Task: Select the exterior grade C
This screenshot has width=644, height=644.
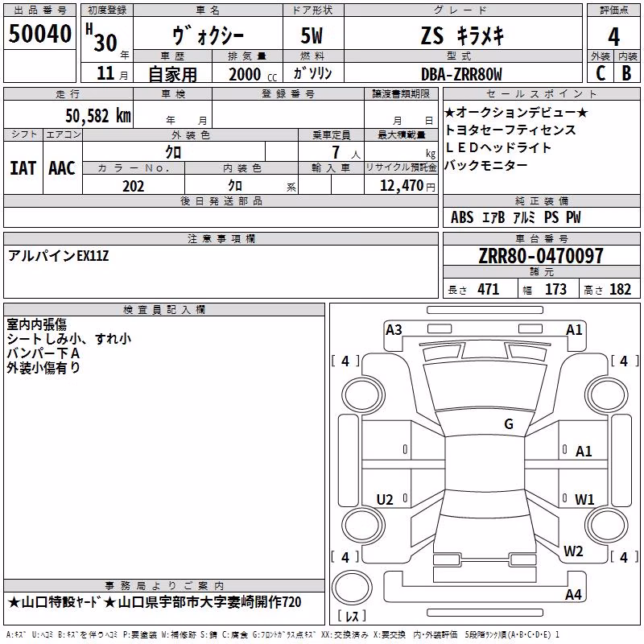Action: (x=601, y=73)
